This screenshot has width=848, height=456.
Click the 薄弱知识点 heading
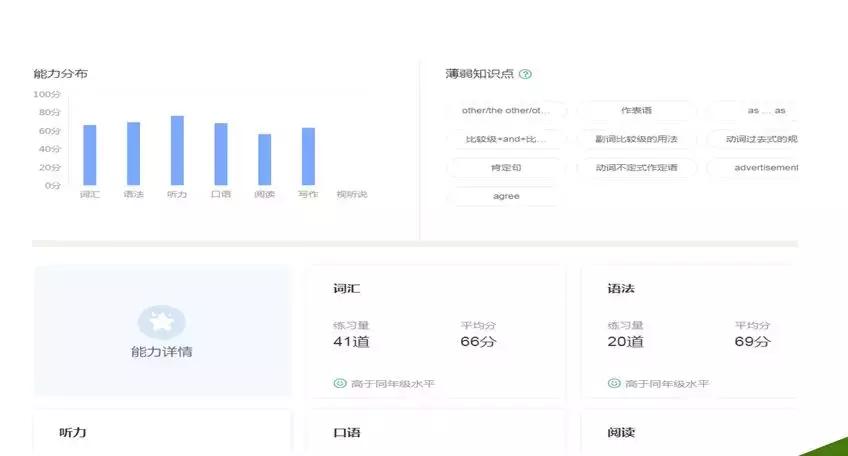tap(480, 74)
